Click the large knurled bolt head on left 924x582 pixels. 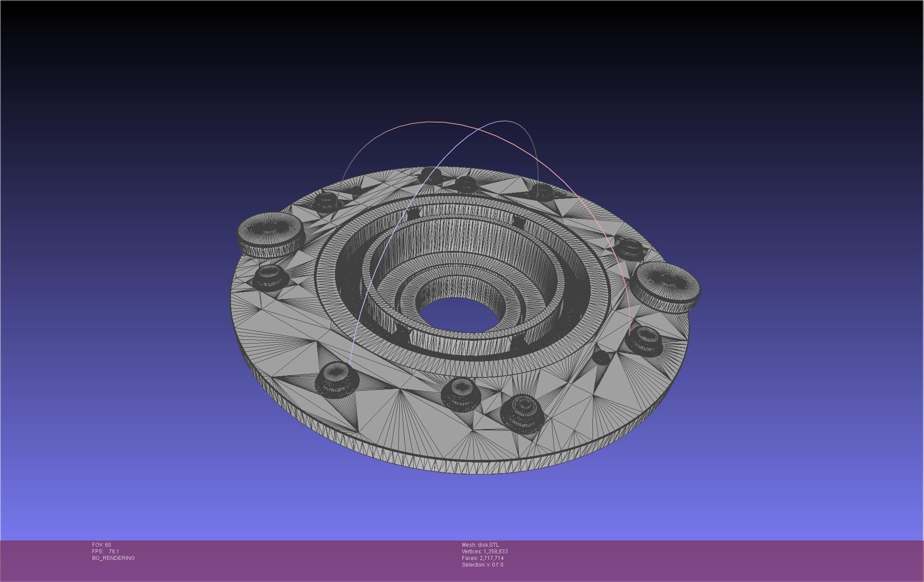coord(271,234)
